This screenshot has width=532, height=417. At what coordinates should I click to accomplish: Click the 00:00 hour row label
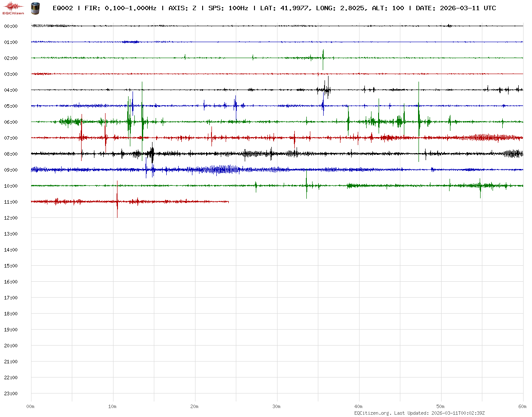coord(11,26)
